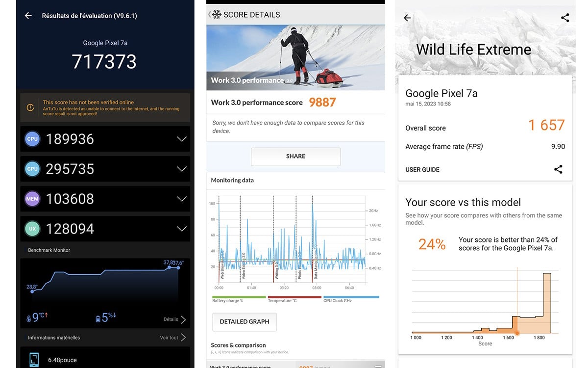
Task: Click the 'Data Manipulation 3.0' chart section label
Action: pos(316,263)
